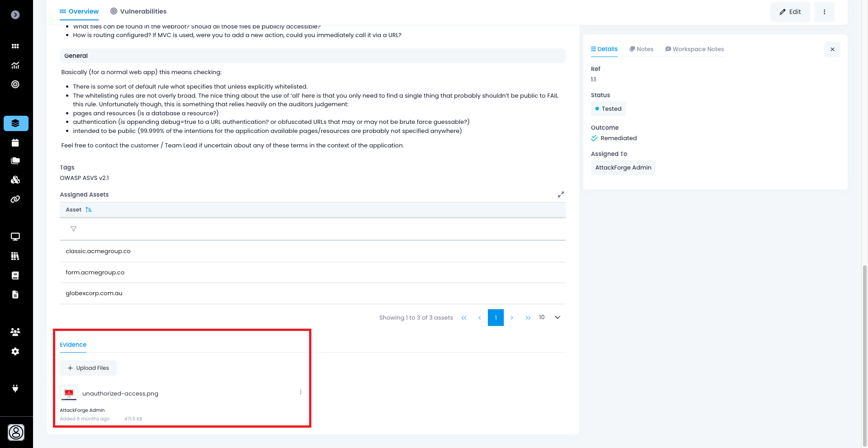Open options menu for unauthorized-access.png
The height and width of the screenshot is (448, 868).
300,392
